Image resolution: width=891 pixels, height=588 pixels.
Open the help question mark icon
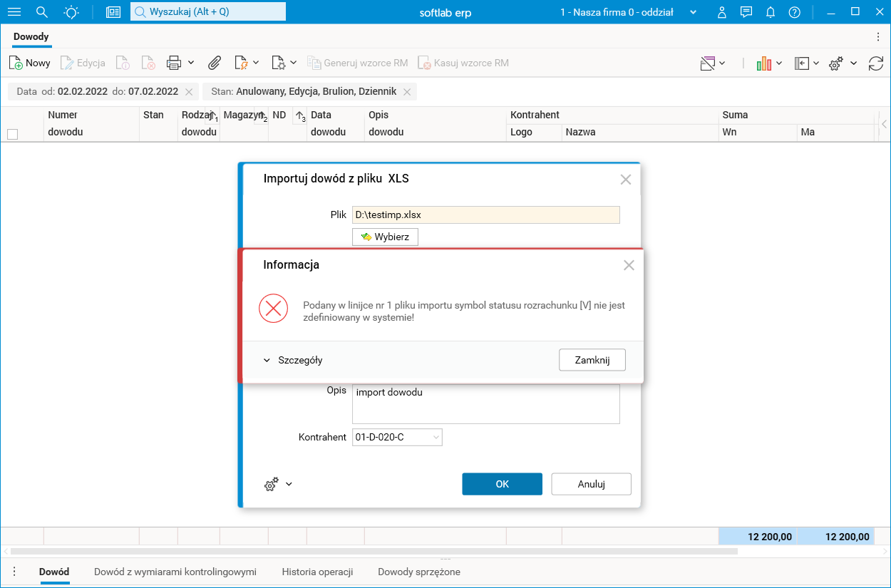794,12
